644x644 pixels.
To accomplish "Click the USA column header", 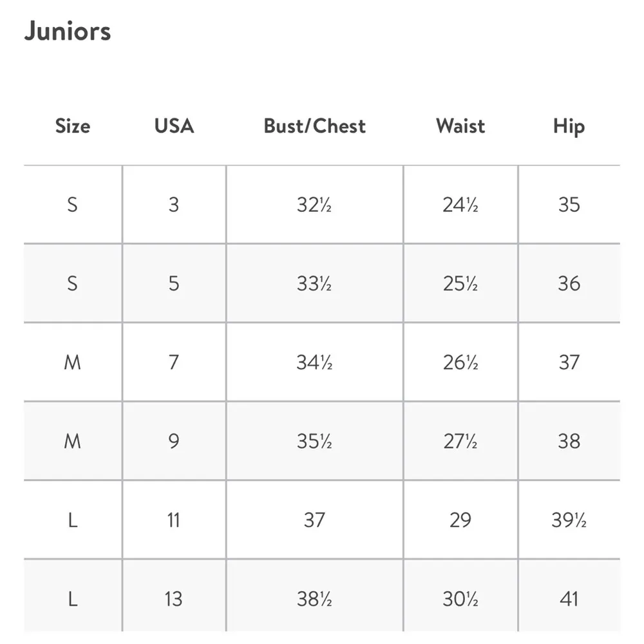I will coord(174,126).
